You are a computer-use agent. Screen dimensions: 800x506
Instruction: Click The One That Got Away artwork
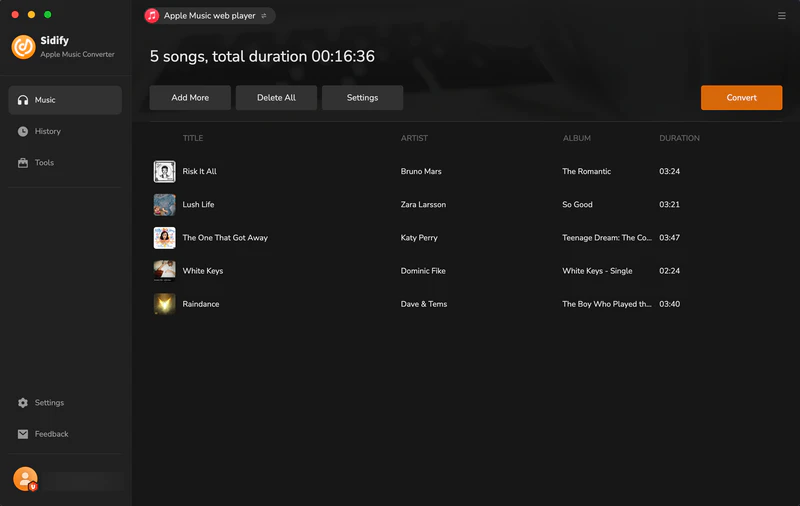[164, 238]
